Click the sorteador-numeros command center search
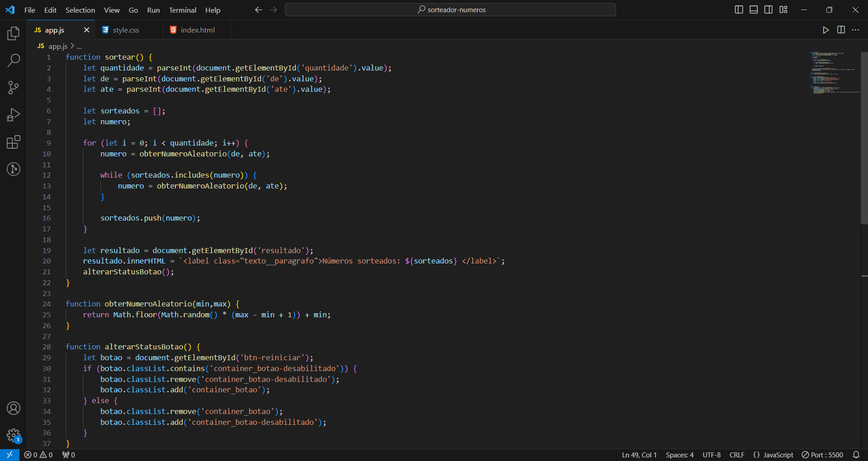This screenshot has width=868, height=461. click(451, 9)
